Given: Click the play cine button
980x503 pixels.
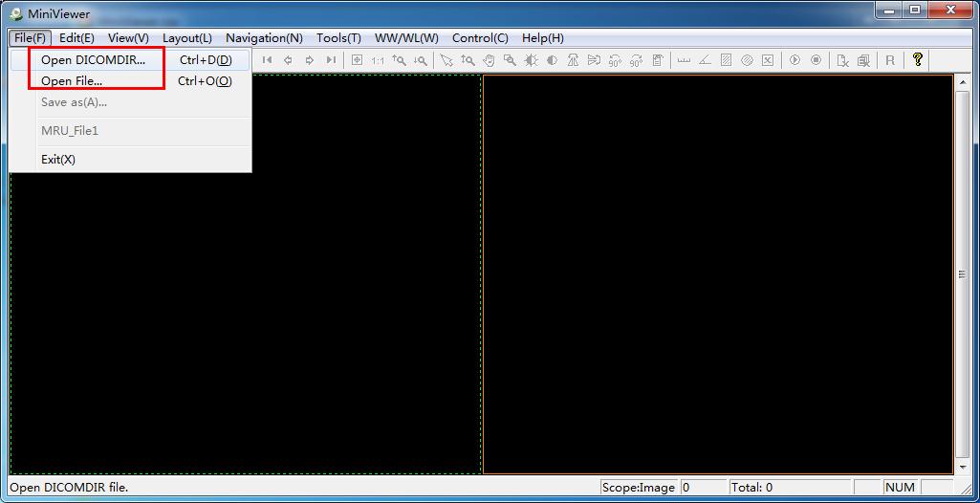Looking at the screenshot, I should coord(795,60).
